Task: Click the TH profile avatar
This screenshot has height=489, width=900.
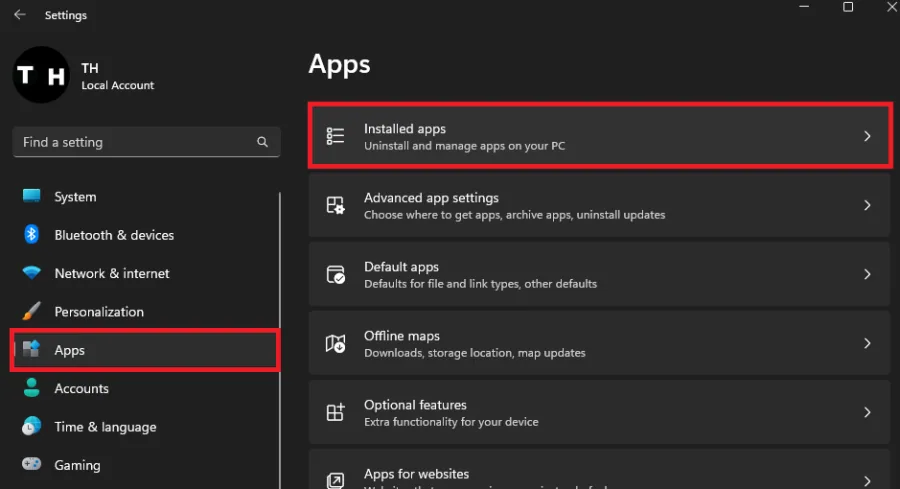Action: tap(41, 75)
